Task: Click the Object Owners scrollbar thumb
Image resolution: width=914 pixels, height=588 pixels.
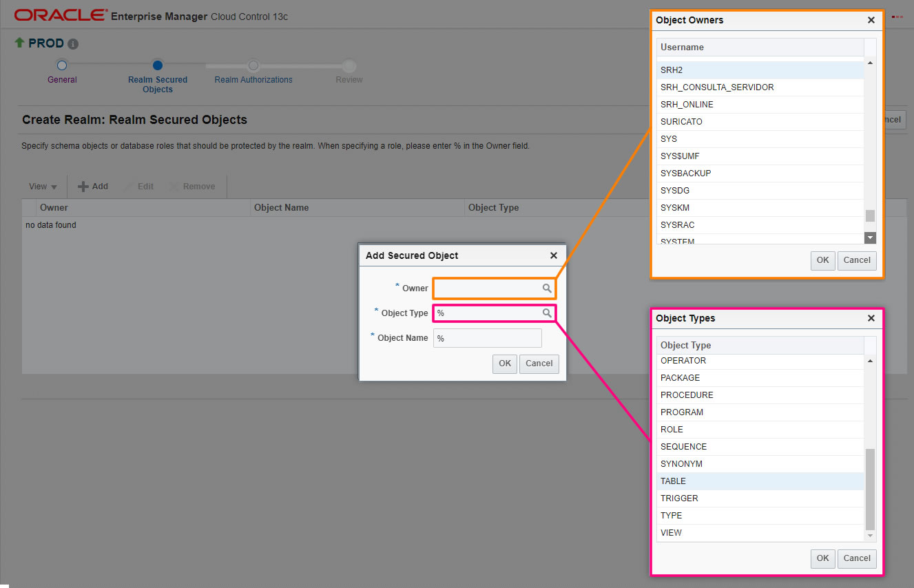Action: [870, 216]
